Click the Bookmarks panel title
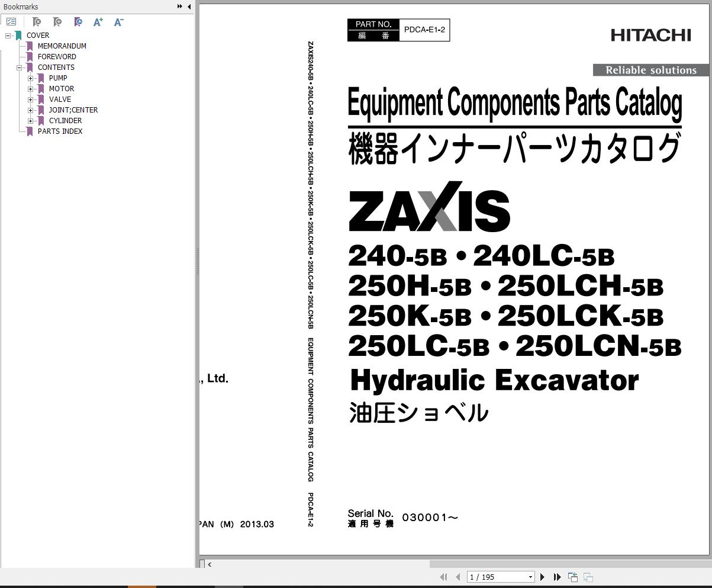Image resolution: width=712 pixels, height=588 pixels. [x=21, y=7]
